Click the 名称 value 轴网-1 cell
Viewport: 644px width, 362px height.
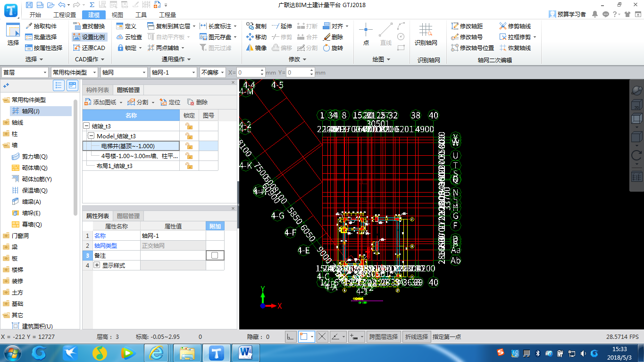173,236
